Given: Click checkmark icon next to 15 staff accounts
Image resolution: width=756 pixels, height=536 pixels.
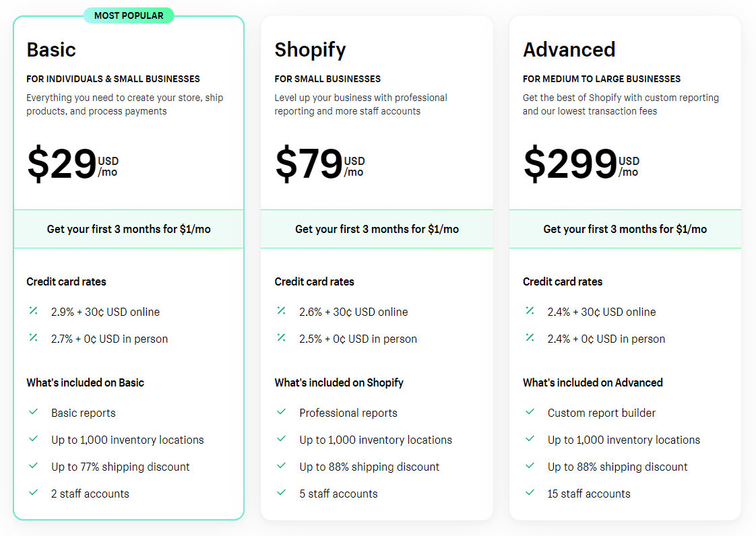Looking at the screenshot, I should pos(530,493).
